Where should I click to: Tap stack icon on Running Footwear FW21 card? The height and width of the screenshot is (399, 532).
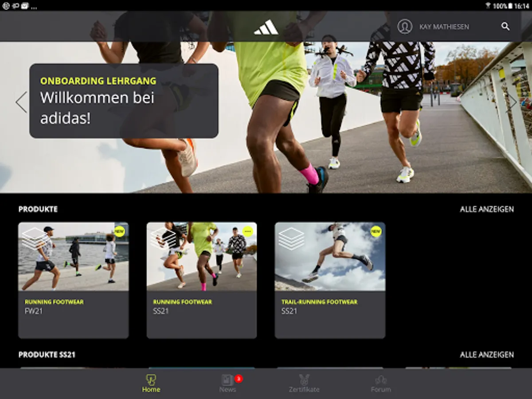(x=34, y=239)
